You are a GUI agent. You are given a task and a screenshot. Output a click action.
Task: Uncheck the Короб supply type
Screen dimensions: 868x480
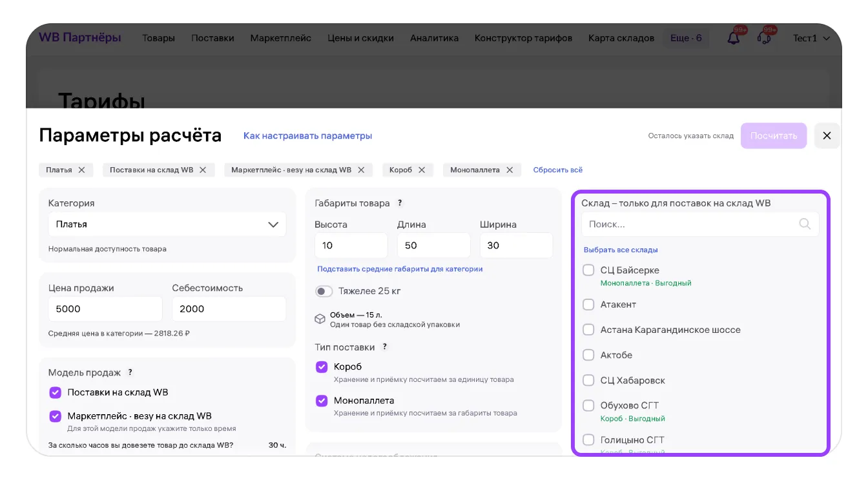point(322,367)
